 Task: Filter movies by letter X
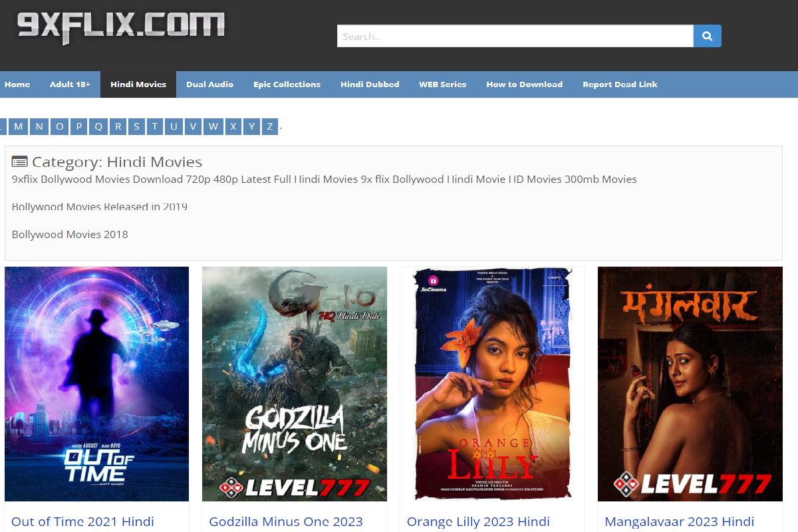pyautogui.click(x=233, y=126)
